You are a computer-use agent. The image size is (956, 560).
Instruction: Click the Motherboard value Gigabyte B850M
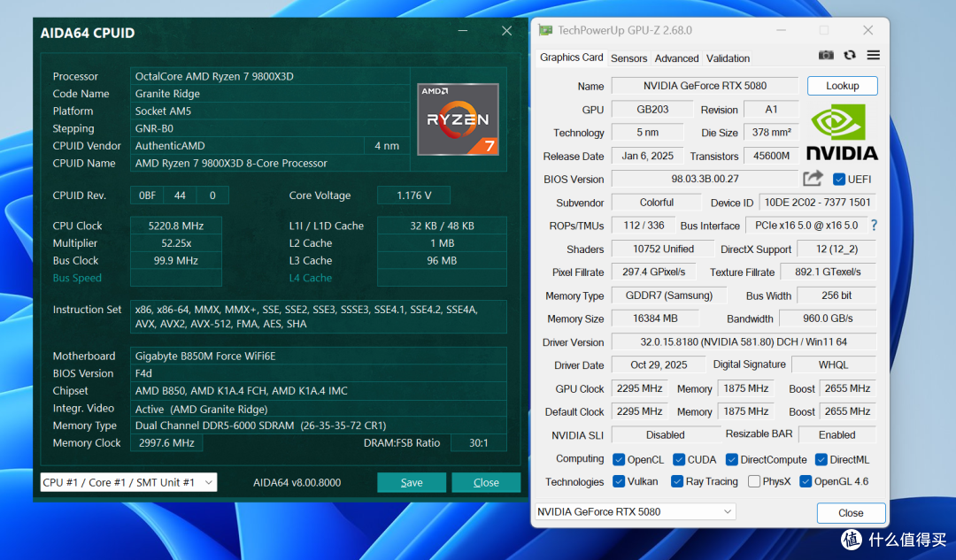[x=319, y=356]
